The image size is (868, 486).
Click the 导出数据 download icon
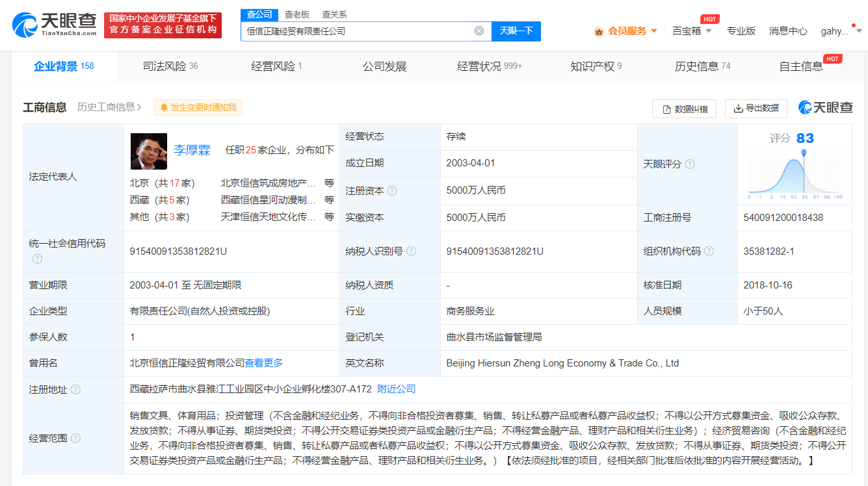point(738,109)
